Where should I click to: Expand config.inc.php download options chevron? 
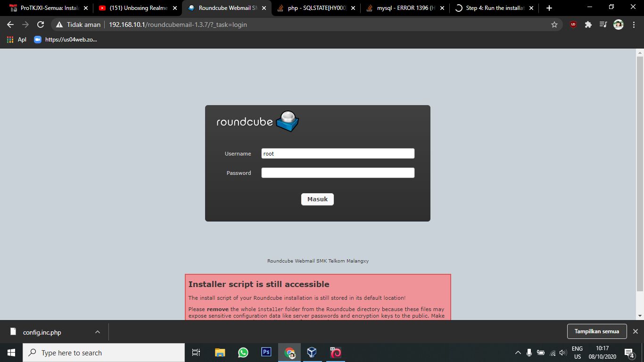98,332
